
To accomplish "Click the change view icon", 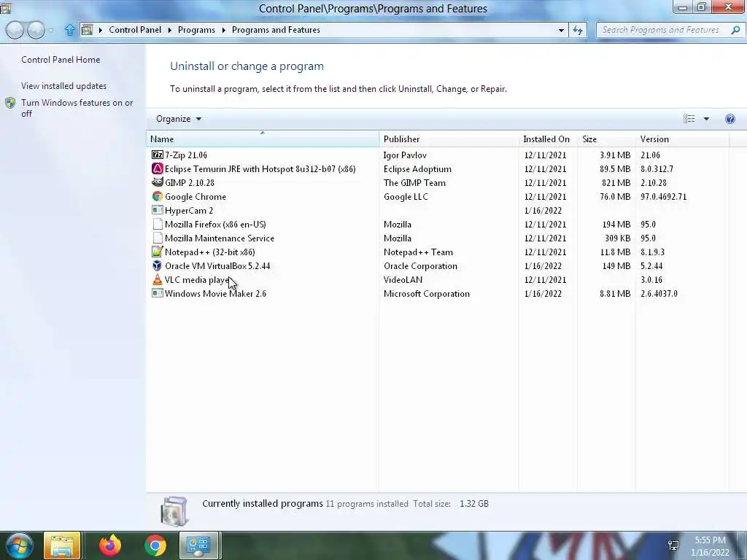I will [x=689, y=119].
